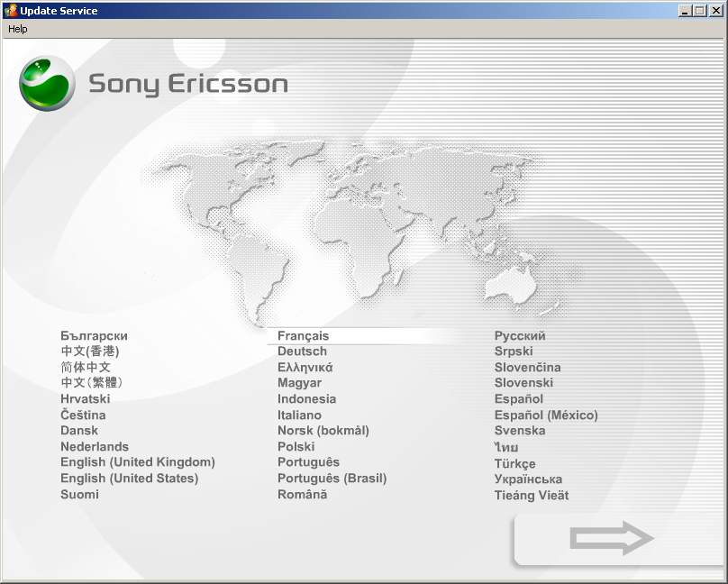Select Norsk (bokmål) language
The height and width of the screenshot is (584, 728).
point(323,431)
